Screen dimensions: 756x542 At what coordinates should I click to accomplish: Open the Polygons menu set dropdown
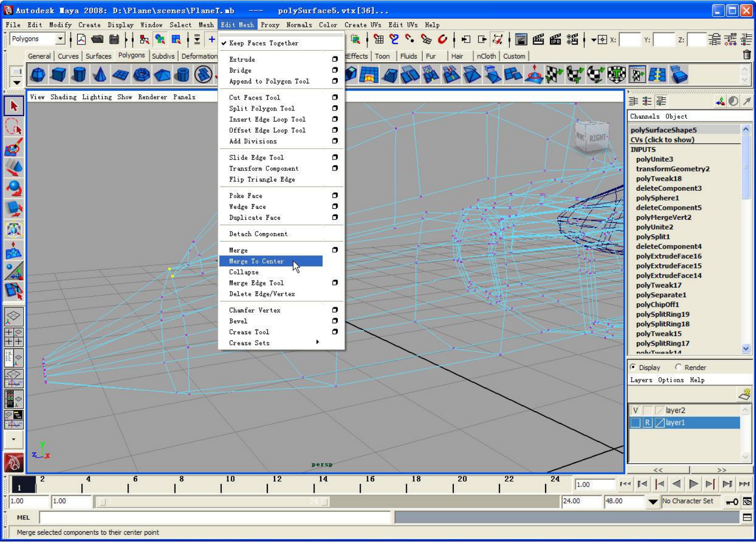click(60, 39)
